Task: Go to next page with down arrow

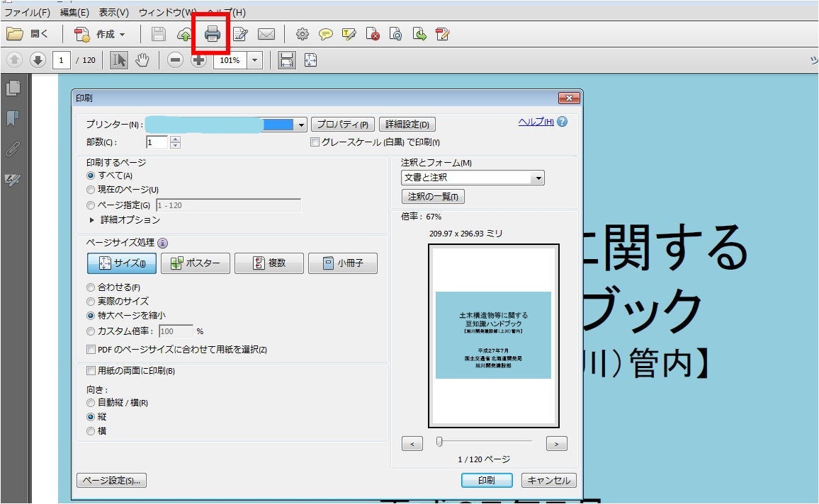Action: [x=38, y=60]
